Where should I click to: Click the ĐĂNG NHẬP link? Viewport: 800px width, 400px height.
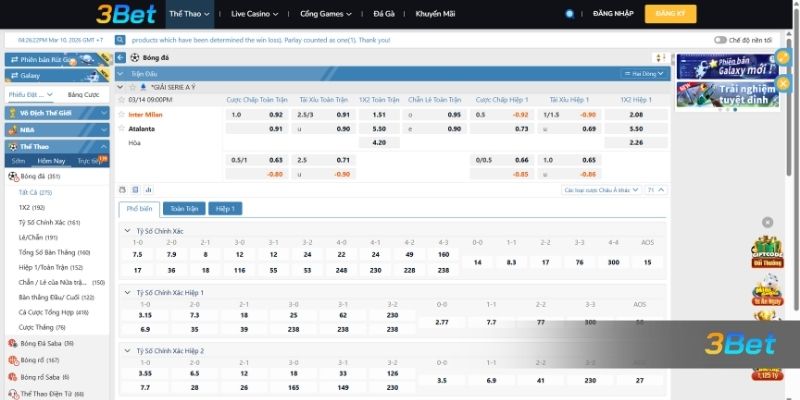(x=613, y=14)
